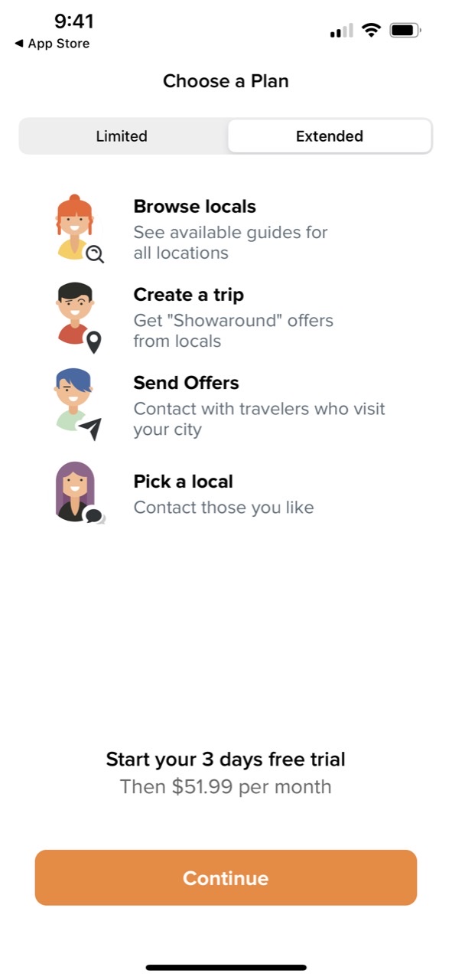
Task: Tap the battery indicator icon
Action: (405, 31)
